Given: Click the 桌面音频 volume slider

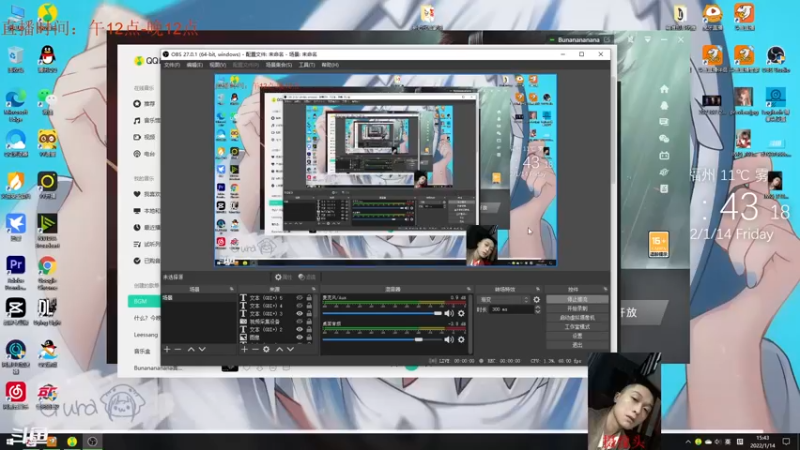Looking at the screenshot, I should [x=382, y=339].
